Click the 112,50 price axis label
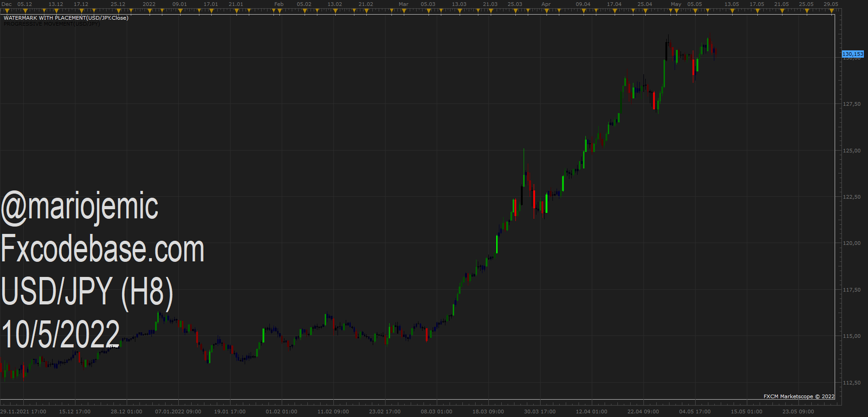The image size is (868, 417). [852, 383]
